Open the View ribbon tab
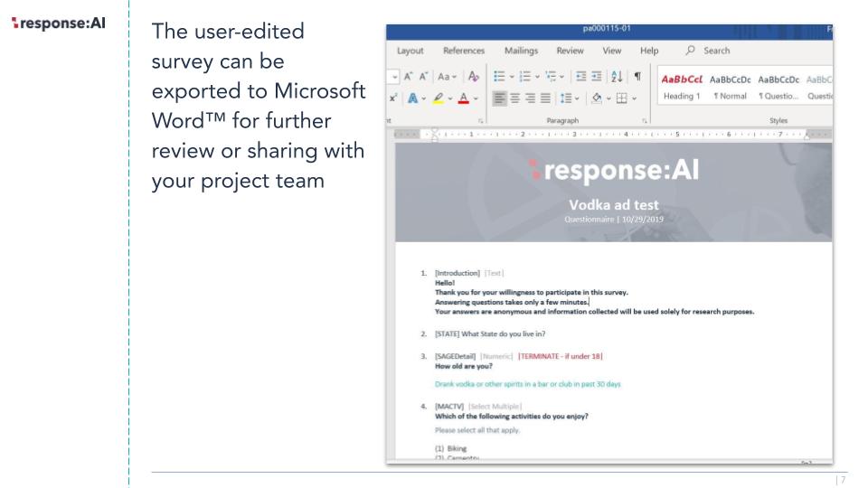The image size is (868, 488). coord(612,51)
